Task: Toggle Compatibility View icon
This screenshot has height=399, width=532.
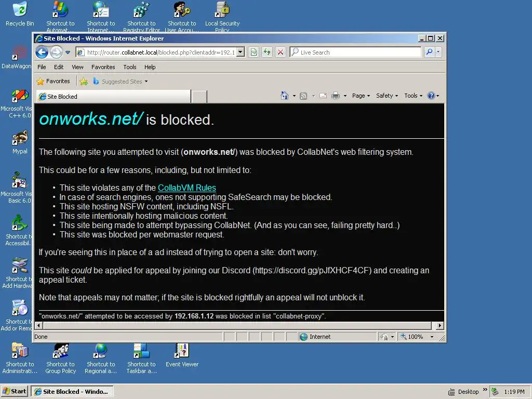Action: (254, 52)
